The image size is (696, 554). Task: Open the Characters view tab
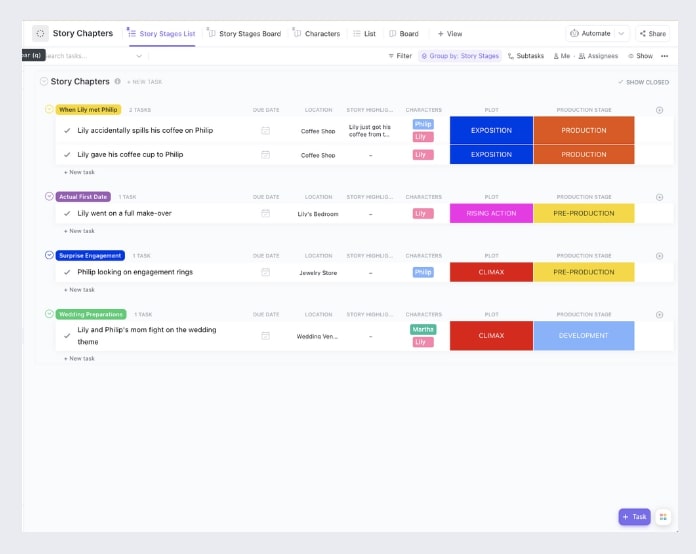point(317,34)
